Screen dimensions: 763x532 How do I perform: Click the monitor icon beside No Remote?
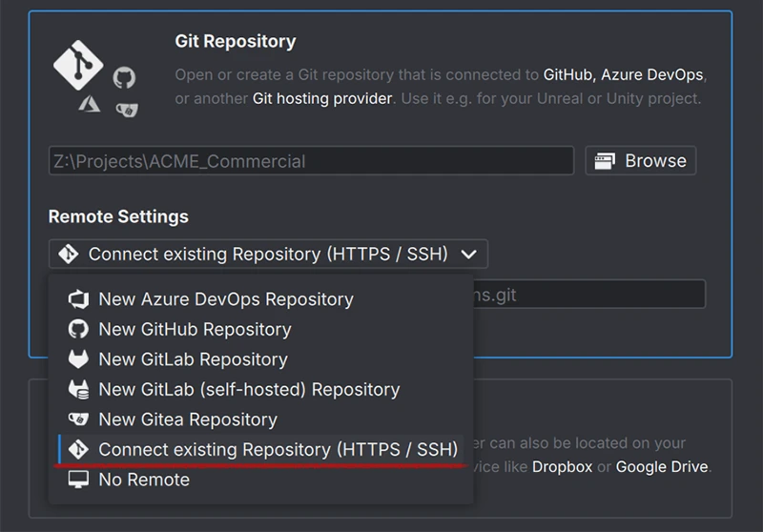tap(78, 480)
